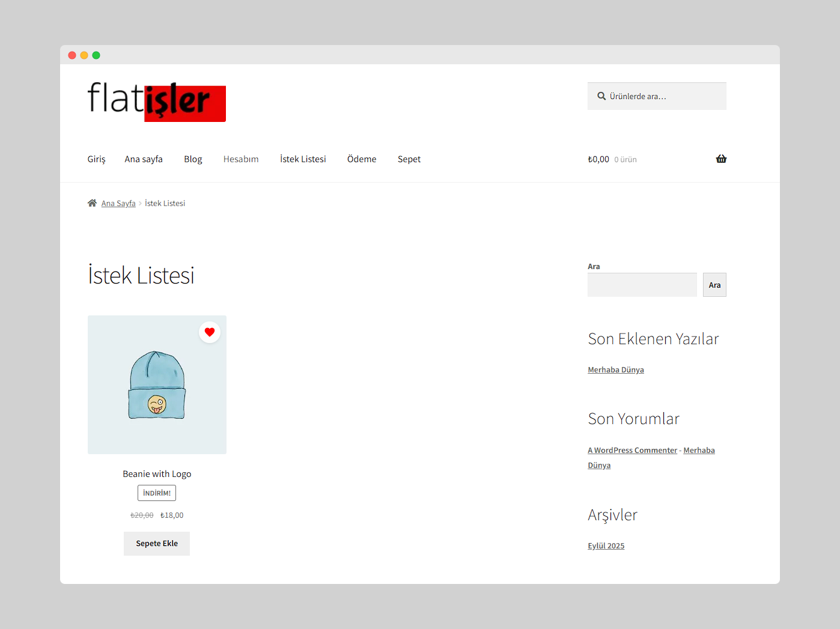The image size is (840, 629).
Task: Open the Merhaba Dünya post link
Action: (615, 369)
